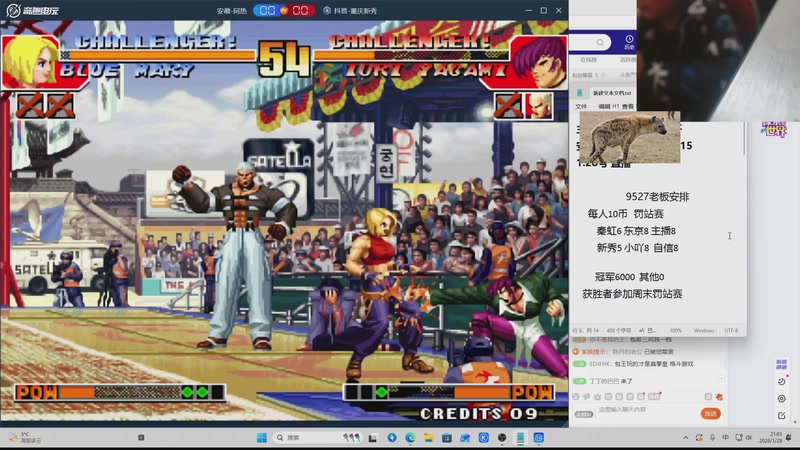Click the moon night-mode icon in sidebar
800x450 pixels.
tap(781, 381)
